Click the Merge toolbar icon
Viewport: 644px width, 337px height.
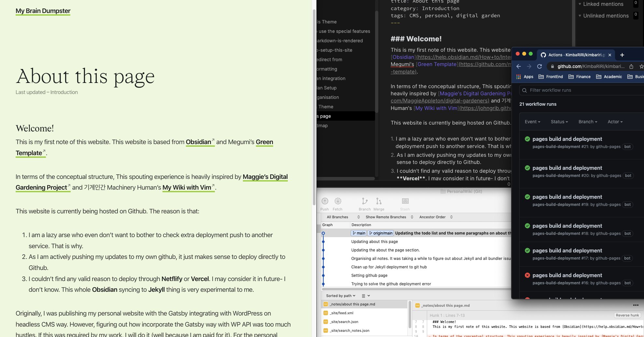379,201
